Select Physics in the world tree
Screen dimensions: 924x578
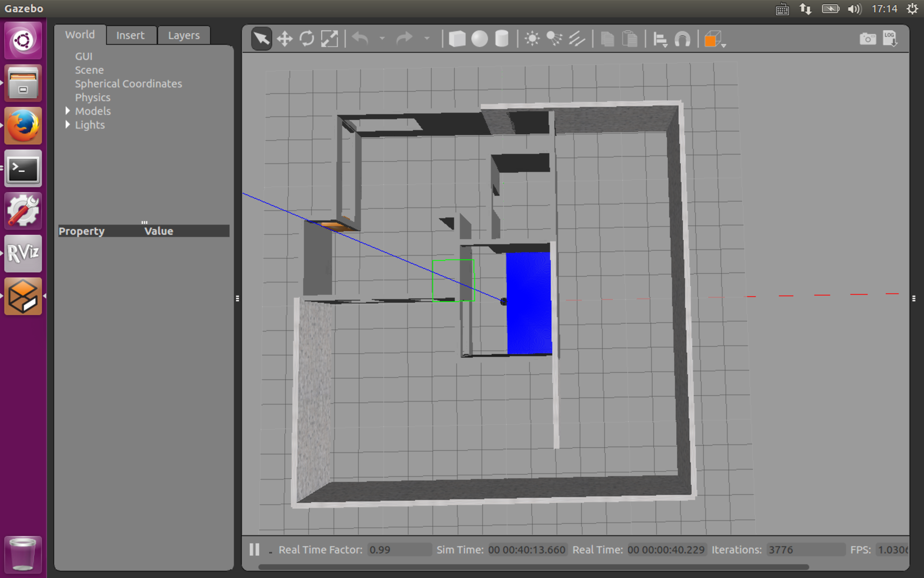(x=93, y=98)
